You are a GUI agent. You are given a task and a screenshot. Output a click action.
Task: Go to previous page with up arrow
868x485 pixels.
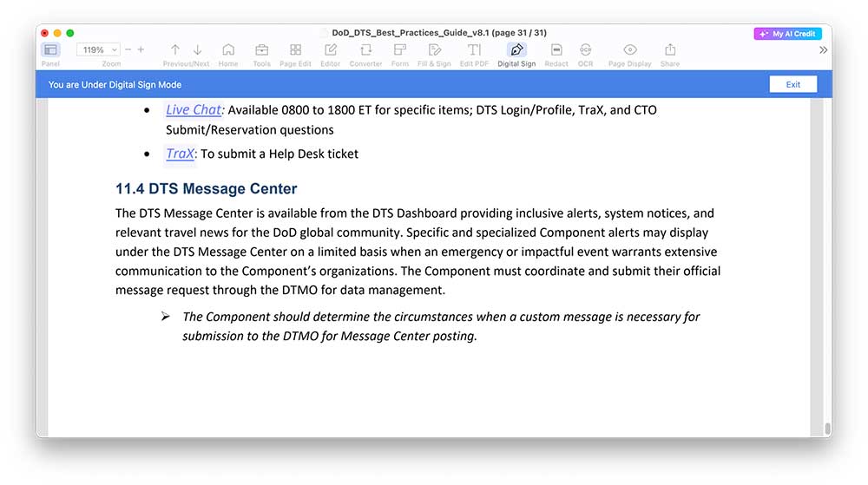point(175,49)
